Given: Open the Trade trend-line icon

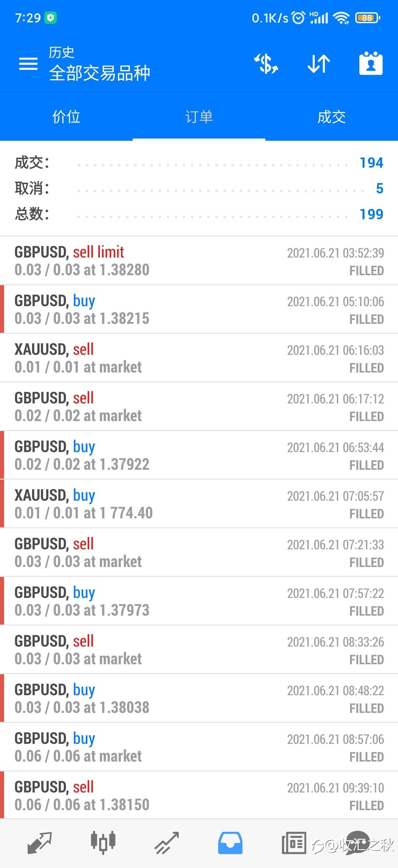Looking at the screenshot, I should [167, 843].
